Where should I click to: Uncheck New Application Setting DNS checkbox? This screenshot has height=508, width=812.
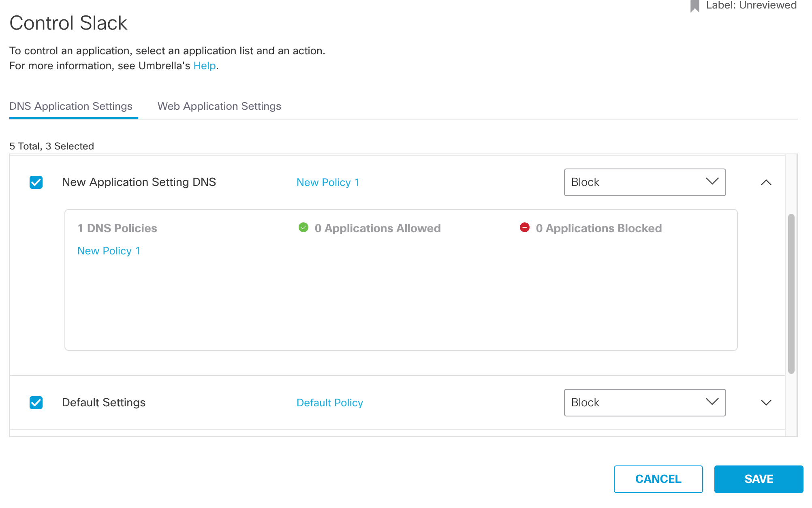tap(36, 182)
